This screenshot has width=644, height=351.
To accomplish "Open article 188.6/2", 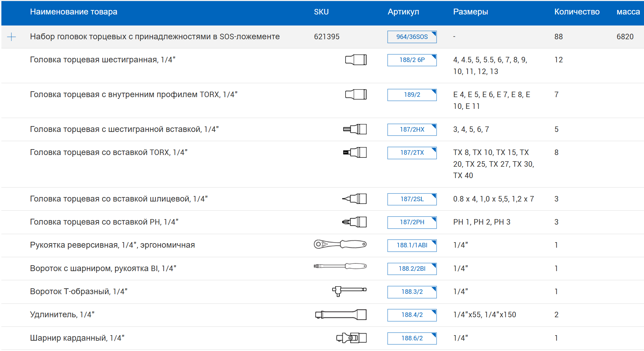I will tap(412, 338).
